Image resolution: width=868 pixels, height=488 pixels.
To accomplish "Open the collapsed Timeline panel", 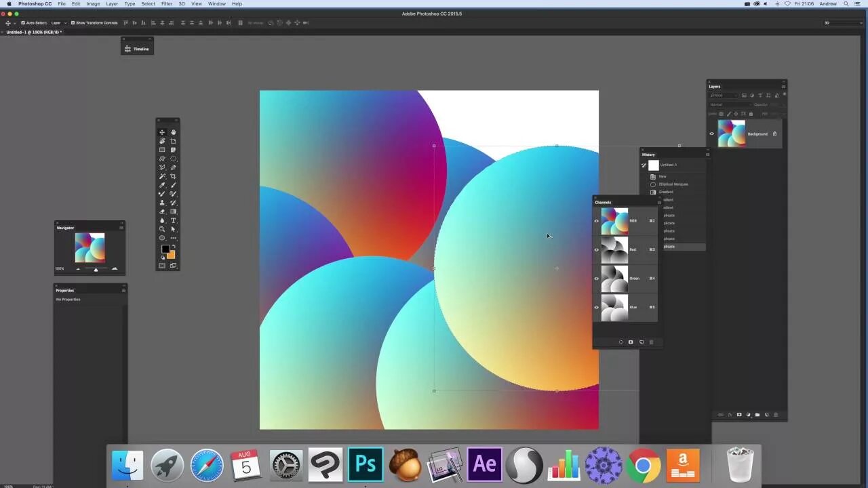I will (137, 49).
